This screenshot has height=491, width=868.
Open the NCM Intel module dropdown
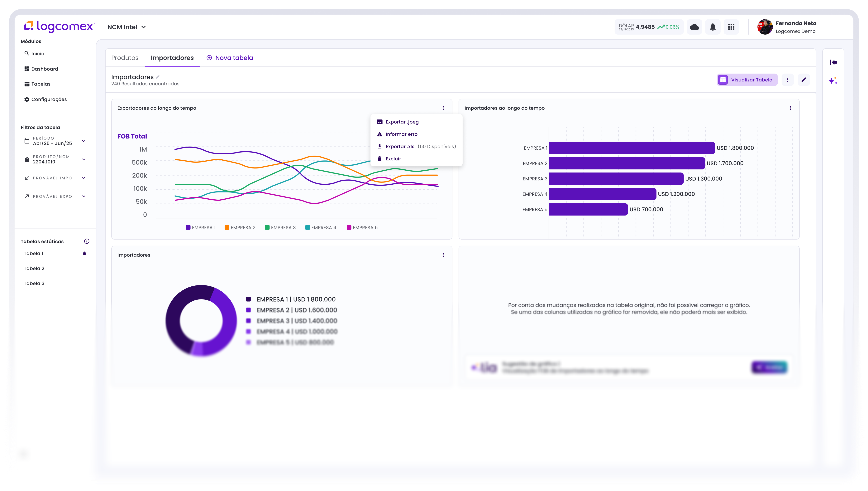[x=127, y=27]
